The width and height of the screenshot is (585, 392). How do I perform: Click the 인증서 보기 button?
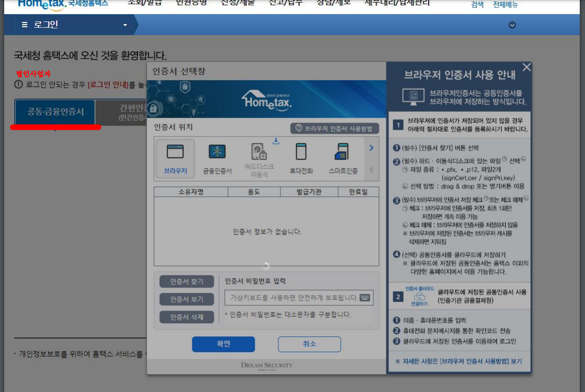(187, 300)
